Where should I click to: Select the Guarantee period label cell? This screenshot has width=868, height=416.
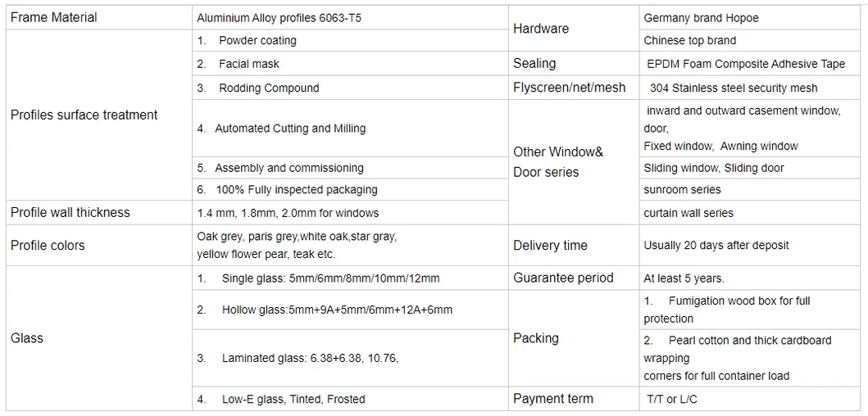point(563,278)
